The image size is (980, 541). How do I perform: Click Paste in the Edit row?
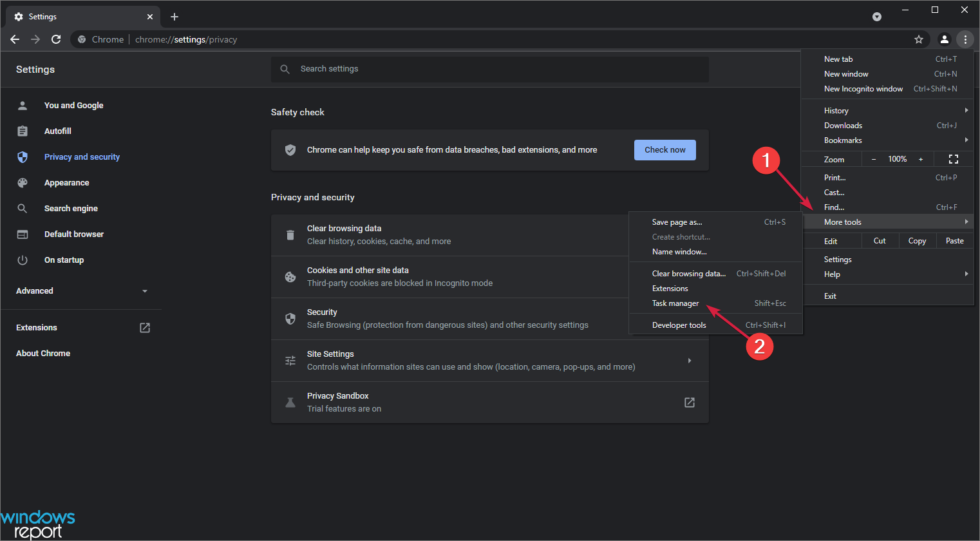coord(955,241)
